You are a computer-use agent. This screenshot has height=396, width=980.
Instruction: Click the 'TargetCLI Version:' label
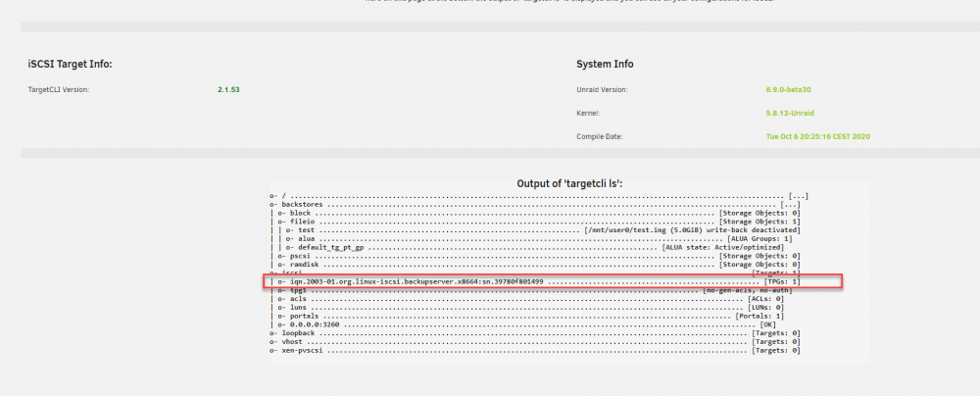pos(59,89)
